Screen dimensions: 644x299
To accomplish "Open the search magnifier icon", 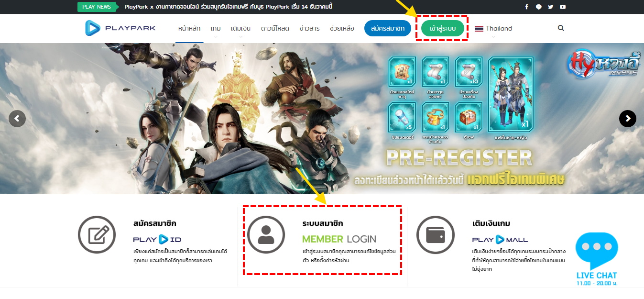I will tap(561, 28).
